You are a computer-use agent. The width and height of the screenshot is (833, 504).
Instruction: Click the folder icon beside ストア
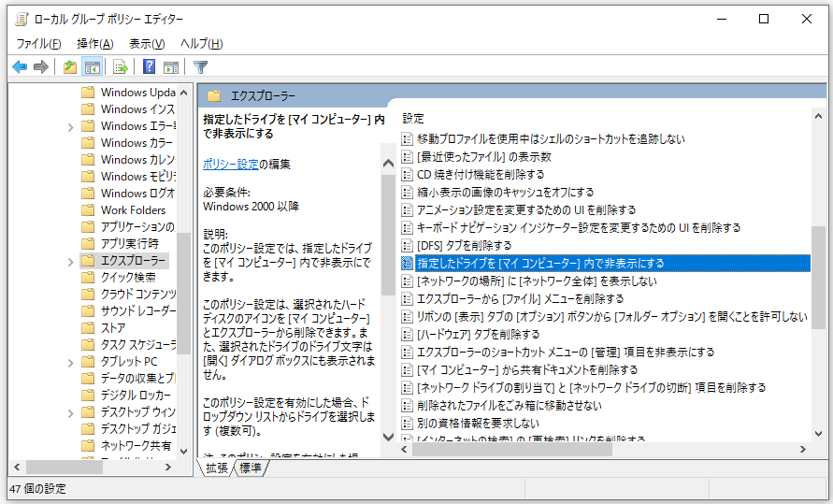(x=88, y=327)
